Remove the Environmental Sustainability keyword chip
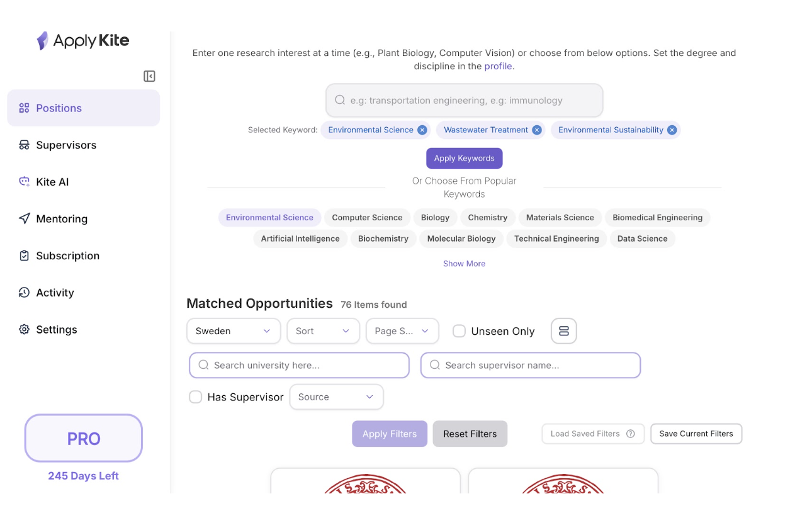 672,130
